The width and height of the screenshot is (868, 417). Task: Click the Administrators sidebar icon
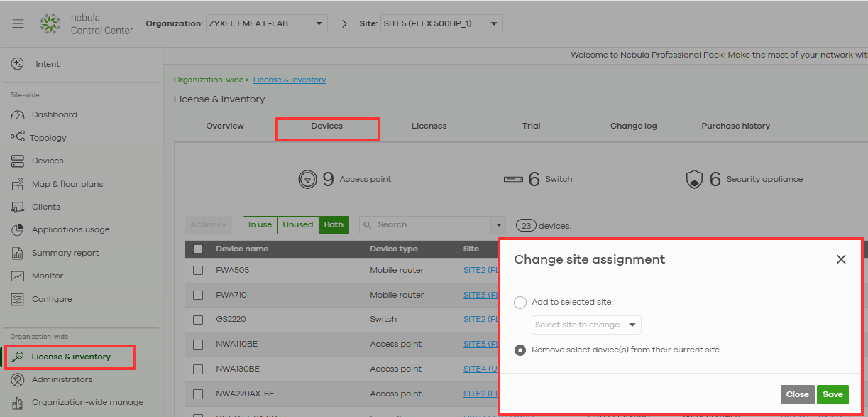[18, 379]
